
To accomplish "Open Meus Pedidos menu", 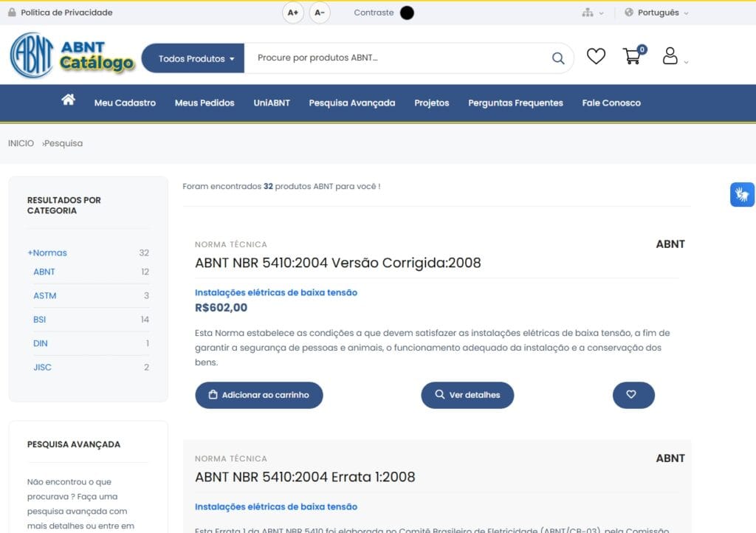I will coord(205,103).
